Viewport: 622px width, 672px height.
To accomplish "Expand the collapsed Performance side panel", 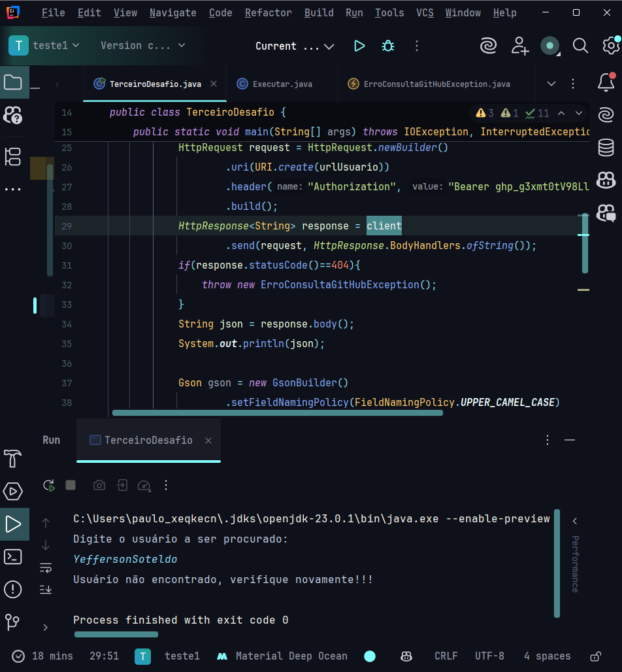I will point(575,521).
